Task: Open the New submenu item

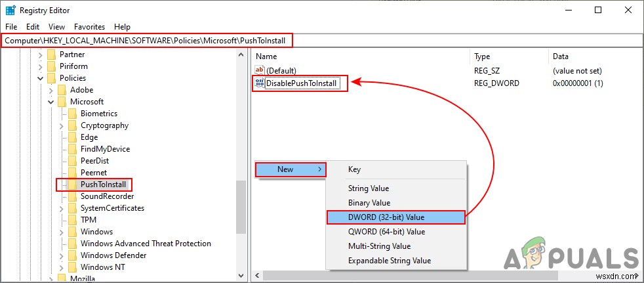Action: tap(291, 169)
